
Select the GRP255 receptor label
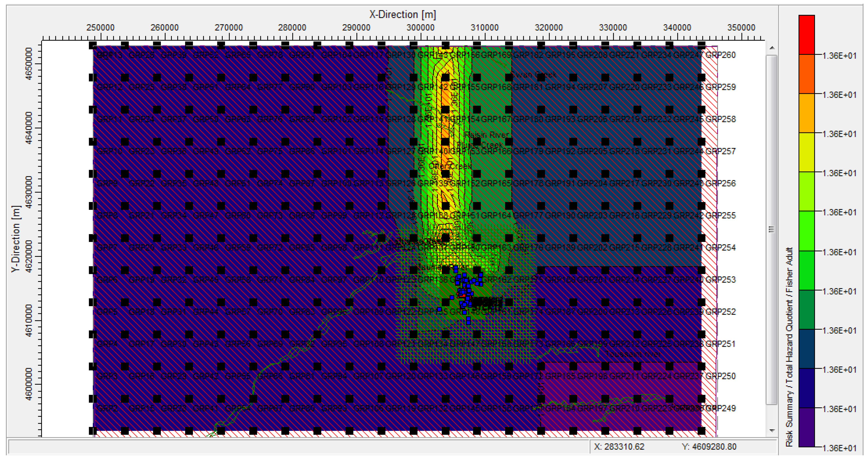(721, 215)
